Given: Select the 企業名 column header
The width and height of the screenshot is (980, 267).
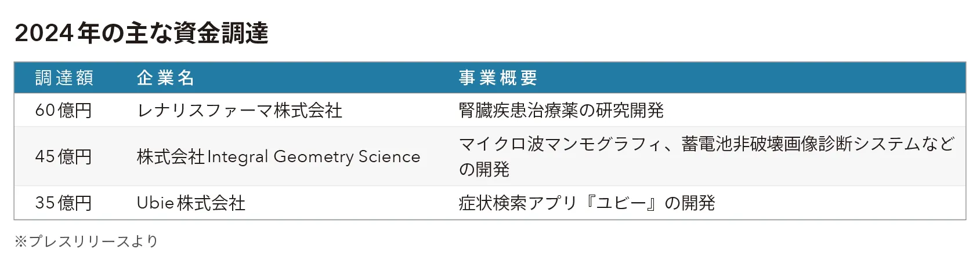Looking at the screenshot, I should click(x=165, y=78).
